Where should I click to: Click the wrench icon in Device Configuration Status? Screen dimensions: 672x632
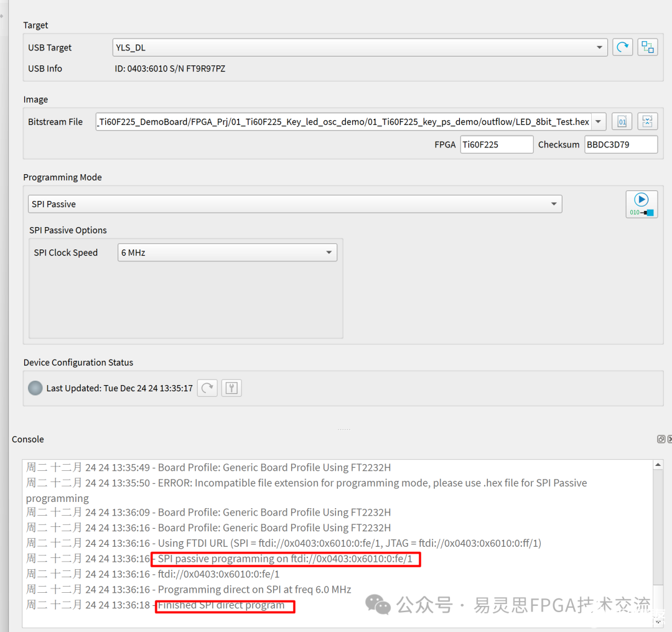click(x=231, y=388)
